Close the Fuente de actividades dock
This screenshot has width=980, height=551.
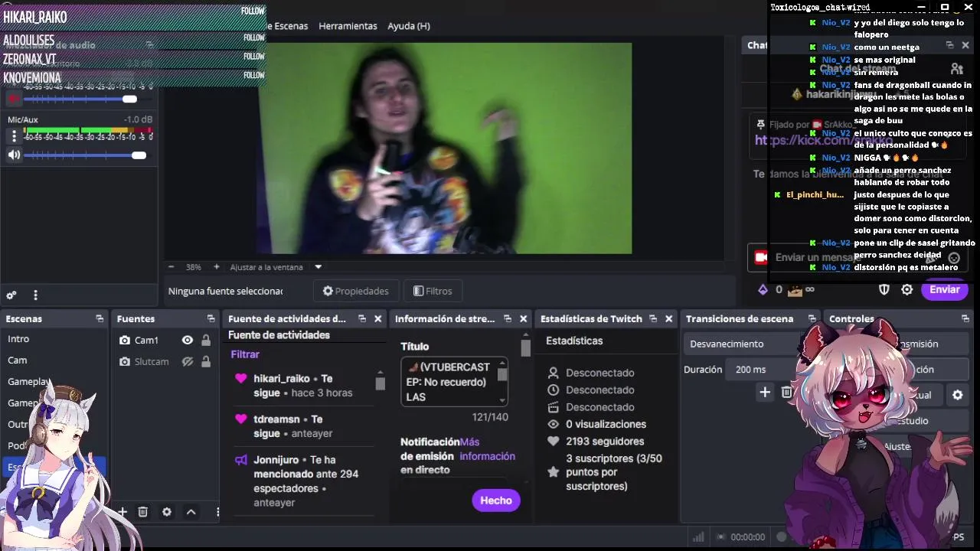377,319
